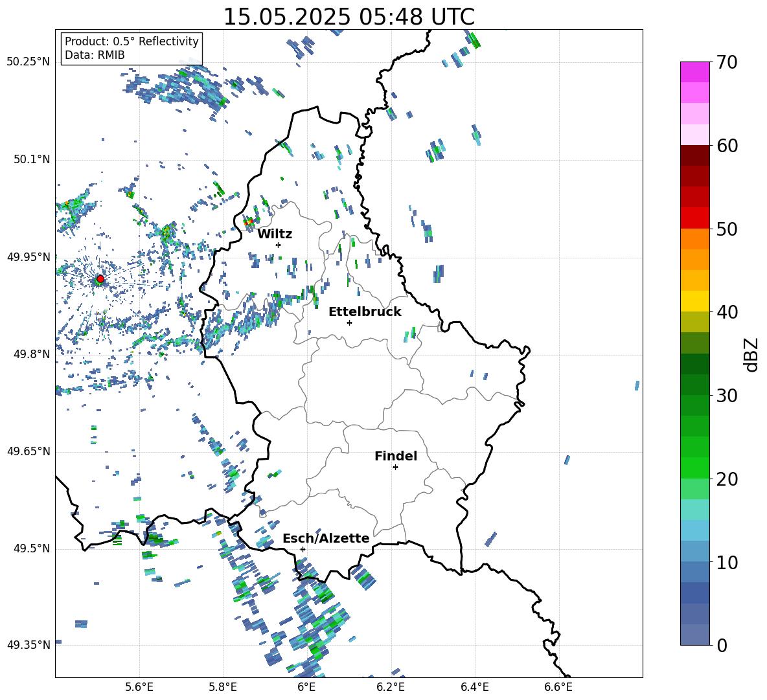Click the colorbar tick value 60

[x=726, y=146]
